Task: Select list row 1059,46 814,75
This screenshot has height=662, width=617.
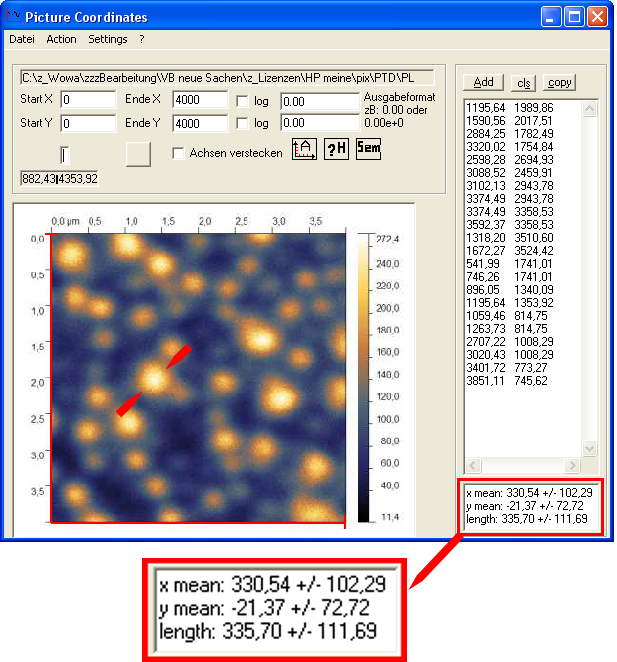Action: pyautogui.click(x=507, y=316)
